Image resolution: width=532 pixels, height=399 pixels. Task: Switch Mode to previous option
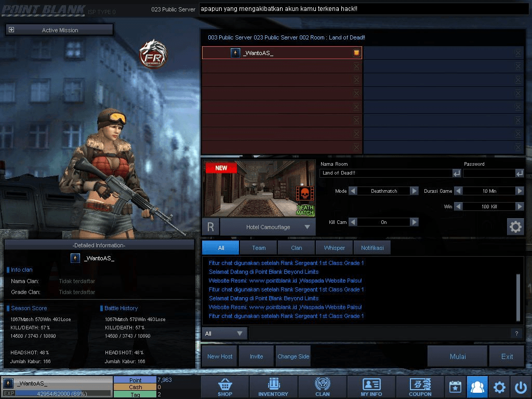pos(353,191)
